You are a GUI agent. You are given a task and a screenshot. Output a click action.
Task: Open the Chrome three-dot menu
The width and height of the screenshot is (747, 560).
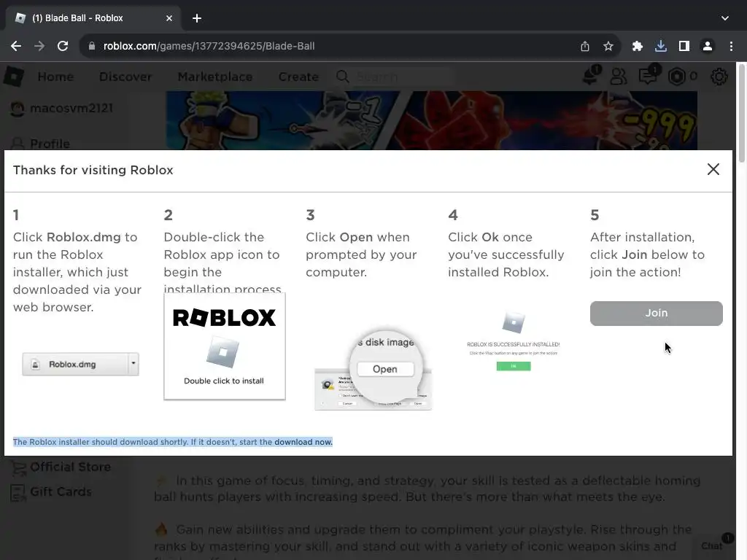click(731, 46)
